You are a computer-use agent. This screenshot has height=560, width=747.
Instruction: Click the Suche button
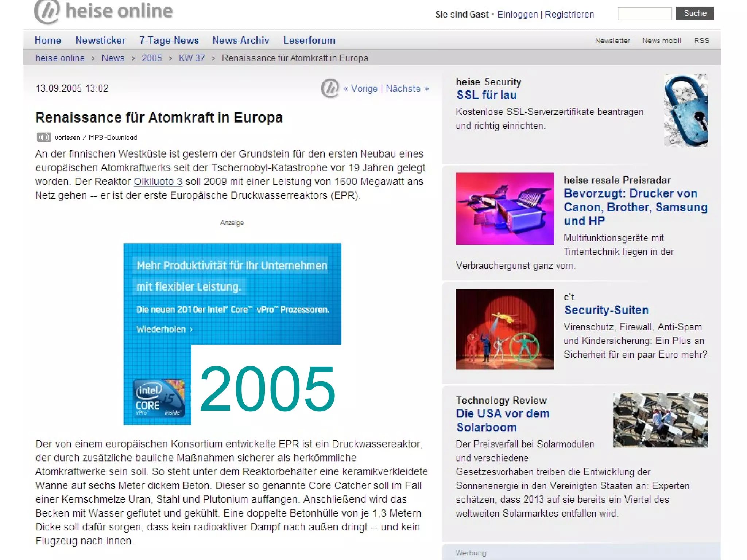(x=694, y=13)
